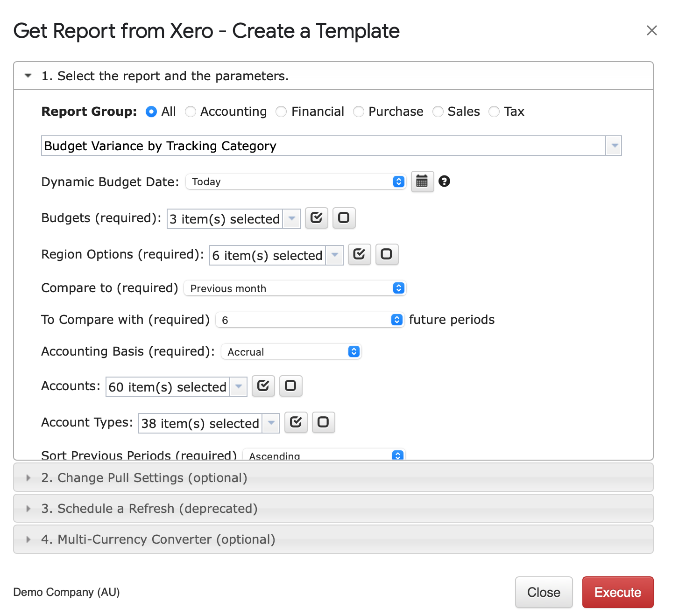
Task: Choose the Purchase report group
Action: (x=359, y=112)
